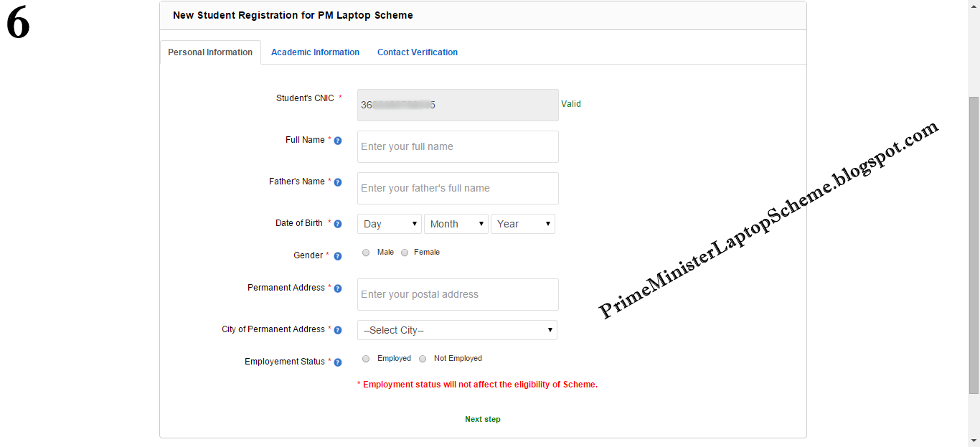Click the Gender help icon

pos(338,256)
